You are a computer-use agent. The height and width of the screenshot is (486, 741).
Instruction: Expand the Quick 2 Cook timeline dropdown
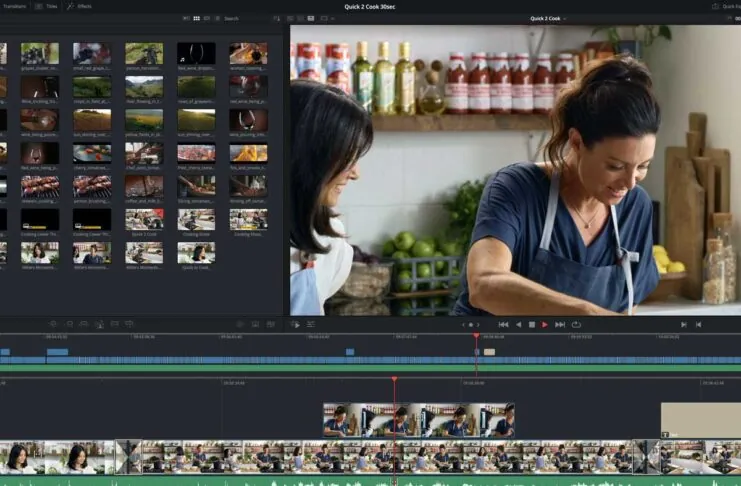(547, 18)
